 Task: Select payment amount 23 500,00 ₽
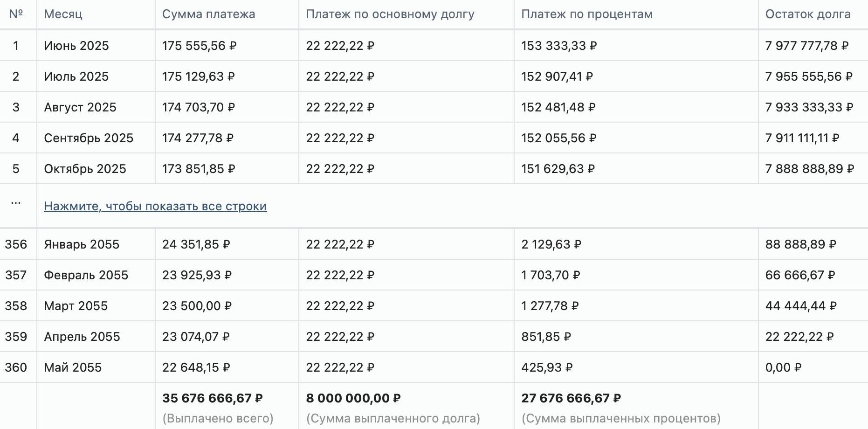(x=197, y=306)
